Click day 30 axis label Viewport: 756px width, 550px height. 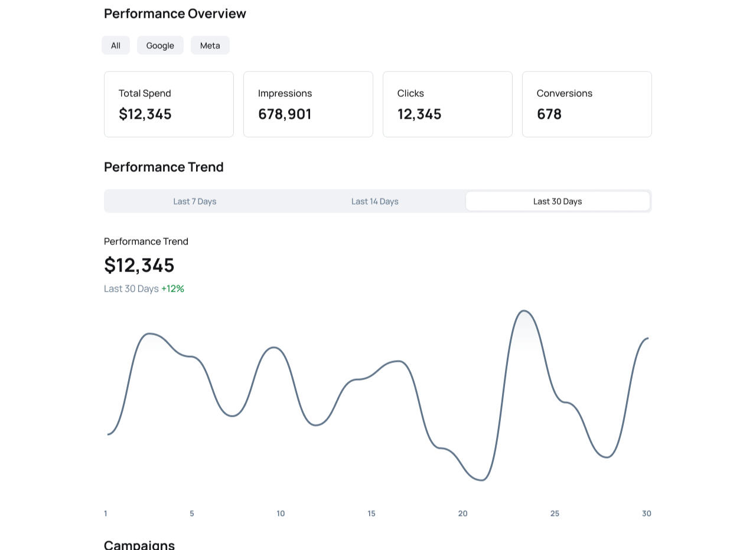click(646, 513)
